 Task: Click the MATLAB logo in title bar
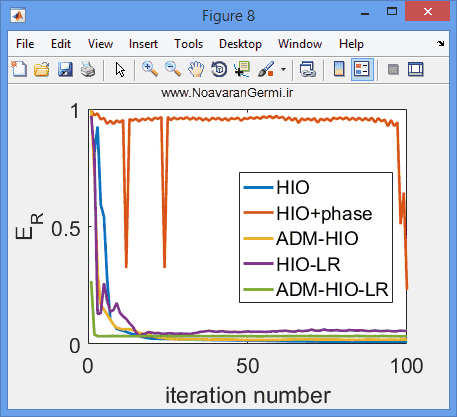coord(18,15)
